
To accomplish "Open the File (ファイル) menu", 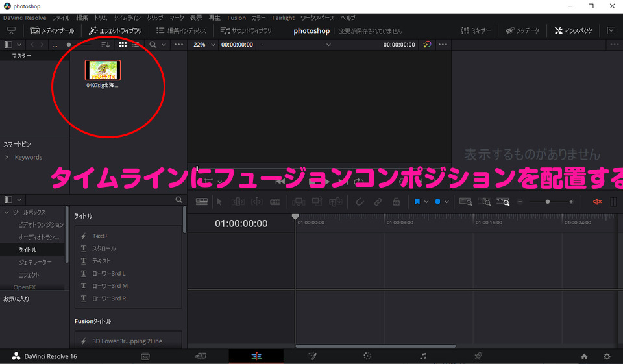I will point(61,18).
